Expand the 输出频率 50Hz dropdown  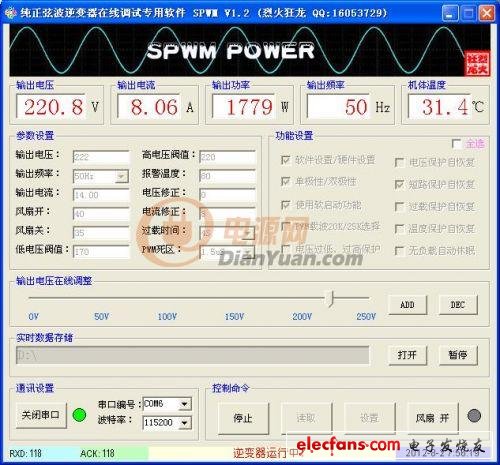point(122,176)
